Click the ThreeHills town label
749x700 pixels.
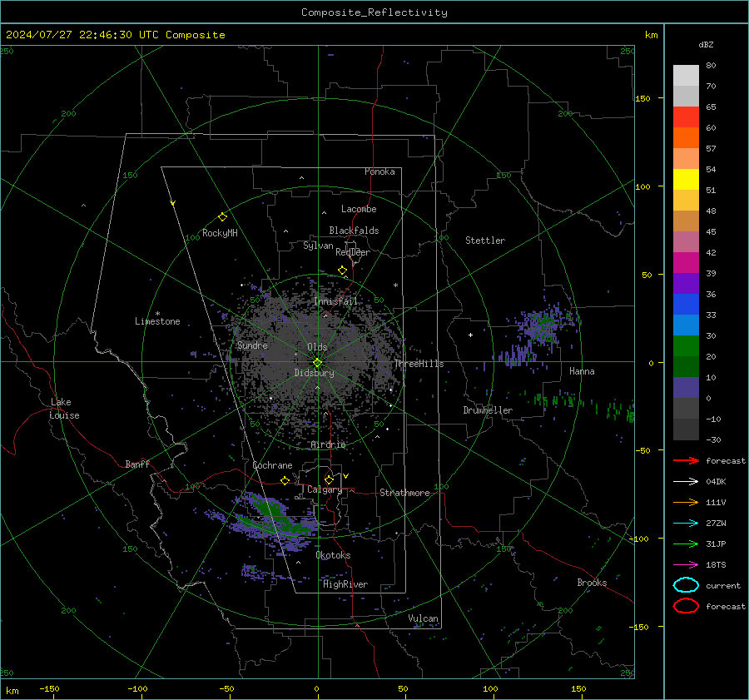[419, 364]
